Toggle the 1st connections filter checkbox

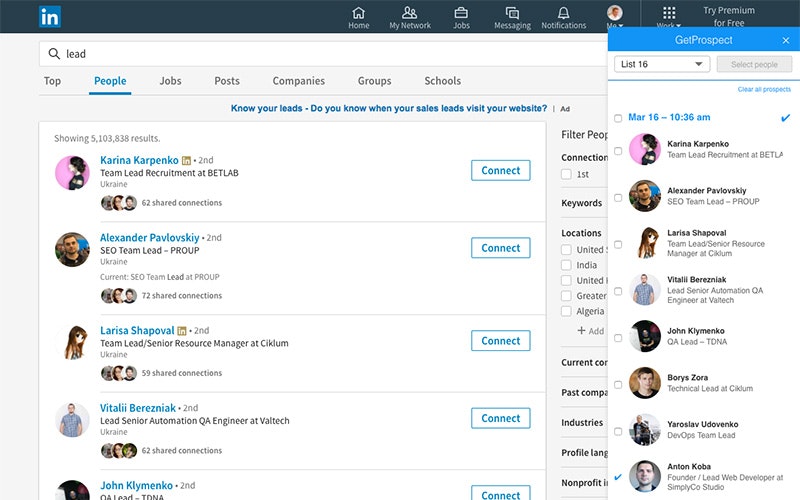pyautogui.click(x=566, y=174)
